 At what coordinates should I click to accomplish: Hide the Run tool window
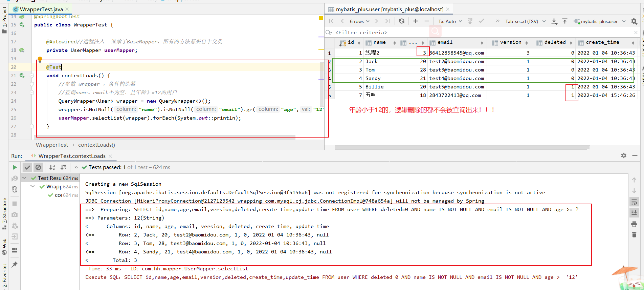635,156
